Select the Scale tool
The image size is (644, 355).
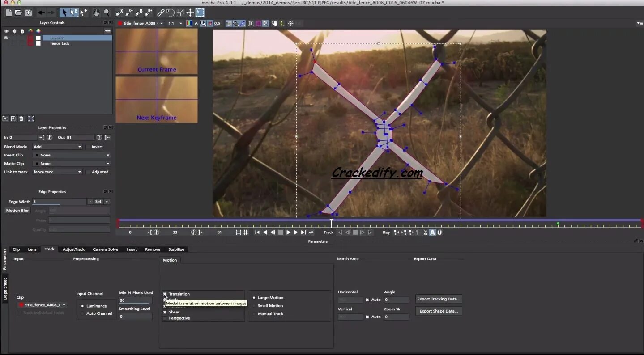tap(180, 13)
